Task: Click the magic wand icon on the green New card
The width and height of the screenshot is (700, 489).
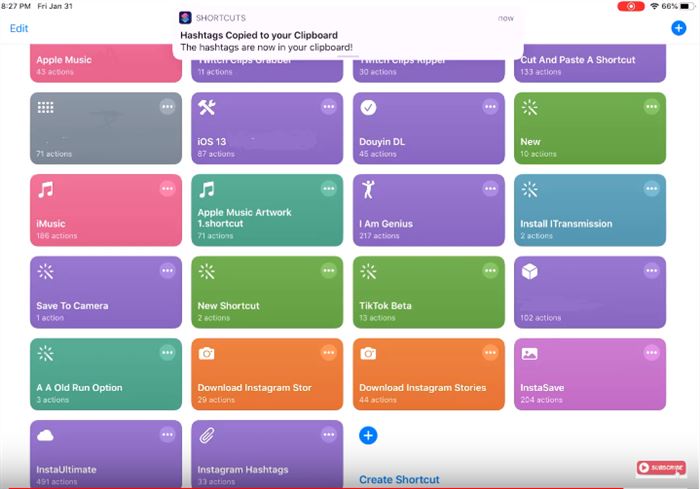Action: pyautogui.click(x=529, y=107)
